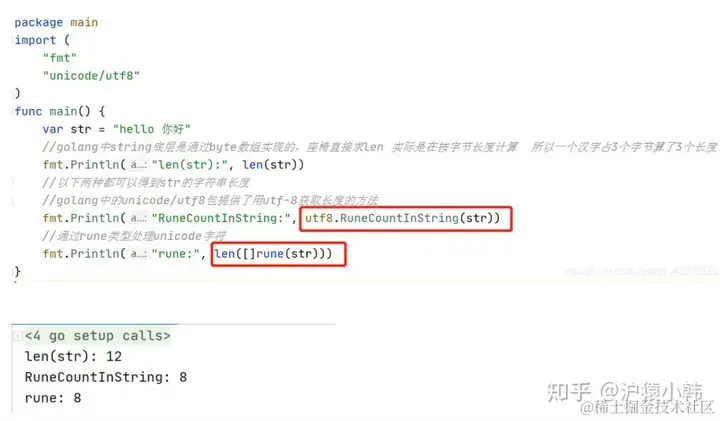Click the utf8.RuneCountInString(str) call in red box
The width and height of the screenshot is (720, 421).
tap(402, 218)
